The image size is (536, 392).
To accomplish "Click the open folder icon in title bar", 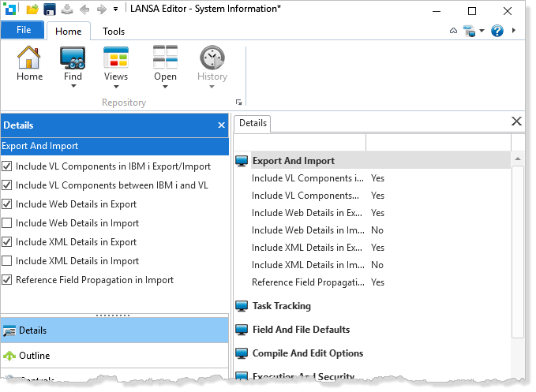I will [x=32, y=10].
